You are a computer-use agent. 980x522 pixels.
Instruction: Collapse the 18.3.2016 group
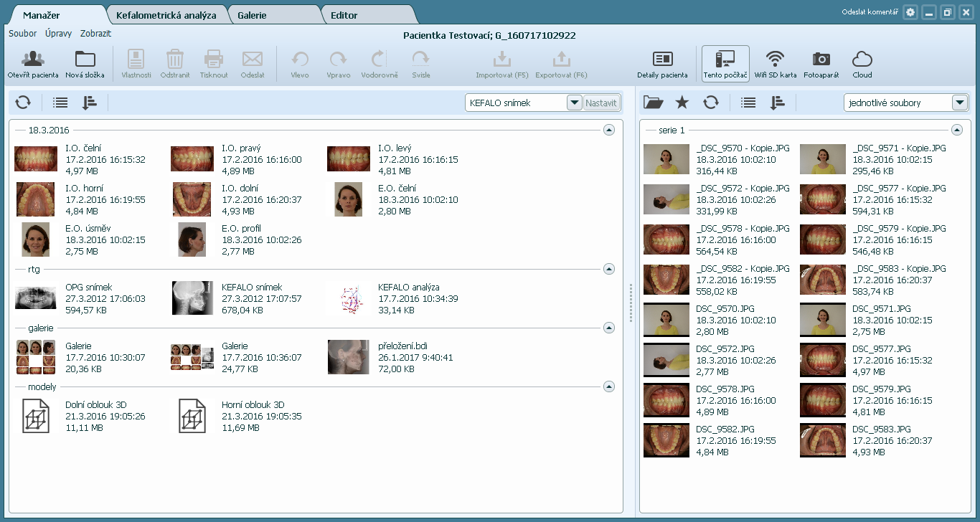pyautogui.click(x=609, y=130)
